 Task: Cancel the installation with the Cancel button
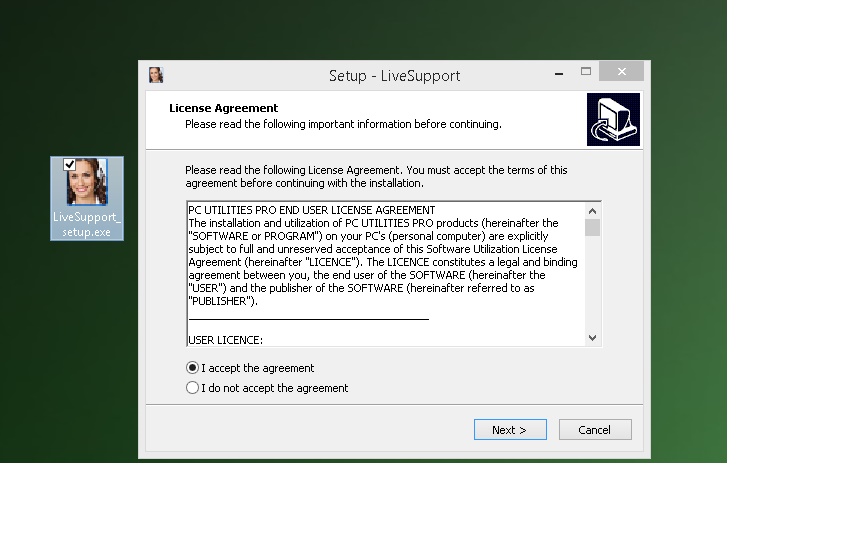click(594, 430)
